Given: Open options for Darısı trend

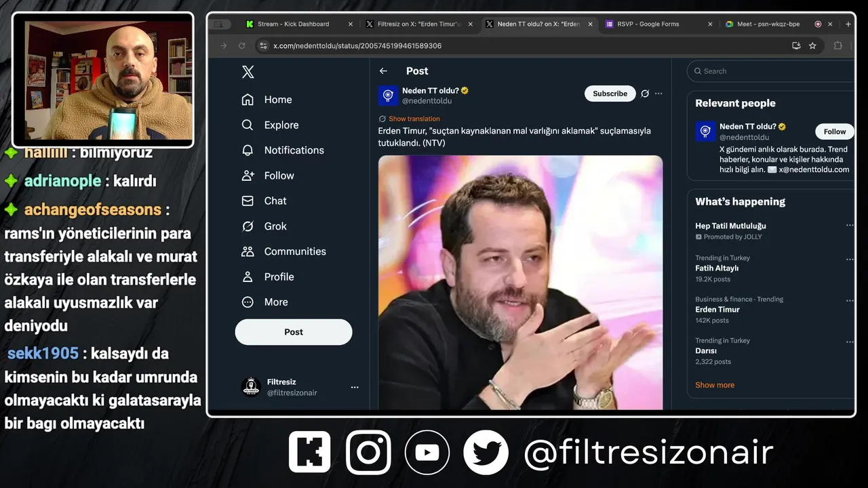Looking at the screenshot, I should [849, 342].
